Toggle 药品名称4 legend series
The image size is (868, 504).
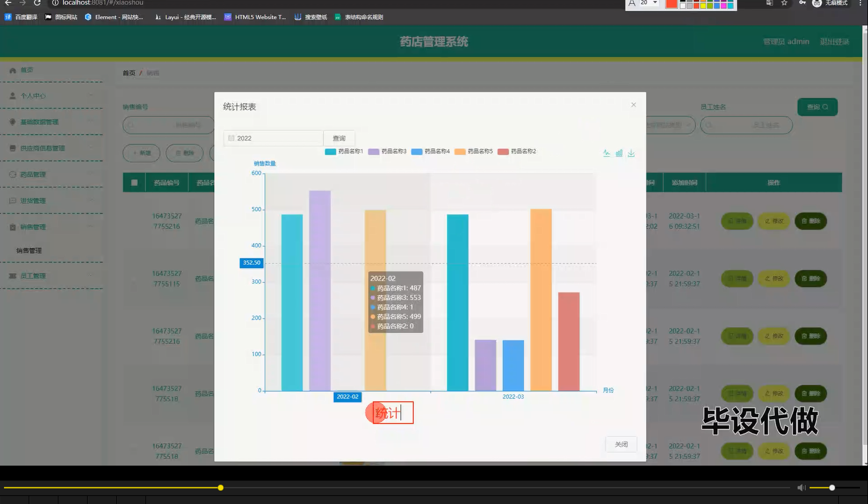click(x=431, y=152)
